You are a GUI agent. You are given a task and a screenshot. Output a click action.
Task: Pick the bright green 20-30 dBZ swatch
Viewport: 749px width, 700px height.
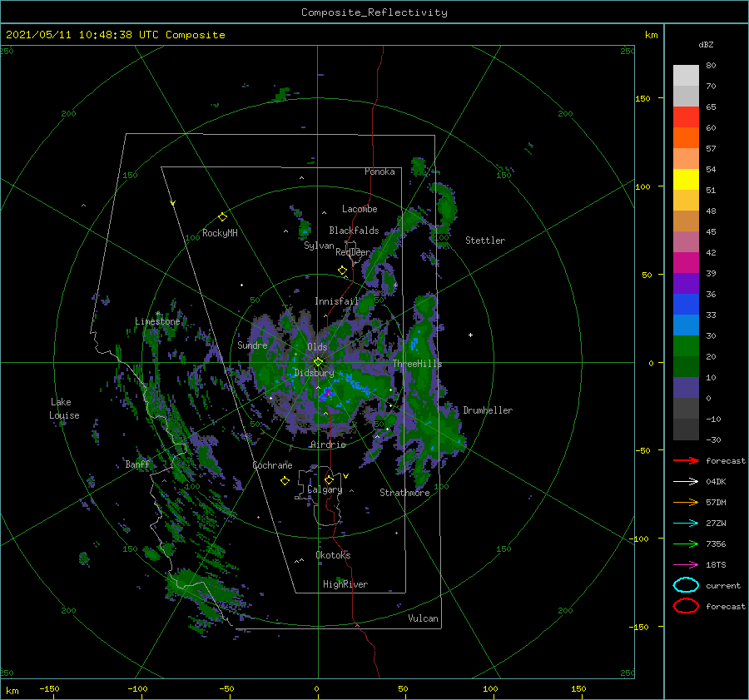pos(686,346)
